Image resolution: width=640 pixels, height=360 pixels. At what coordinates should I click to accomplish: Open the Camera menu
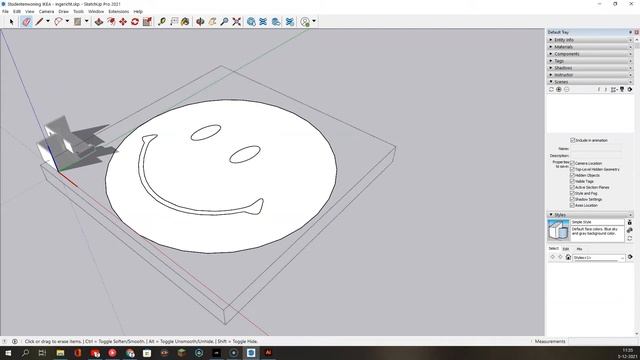tap(47, 11)
